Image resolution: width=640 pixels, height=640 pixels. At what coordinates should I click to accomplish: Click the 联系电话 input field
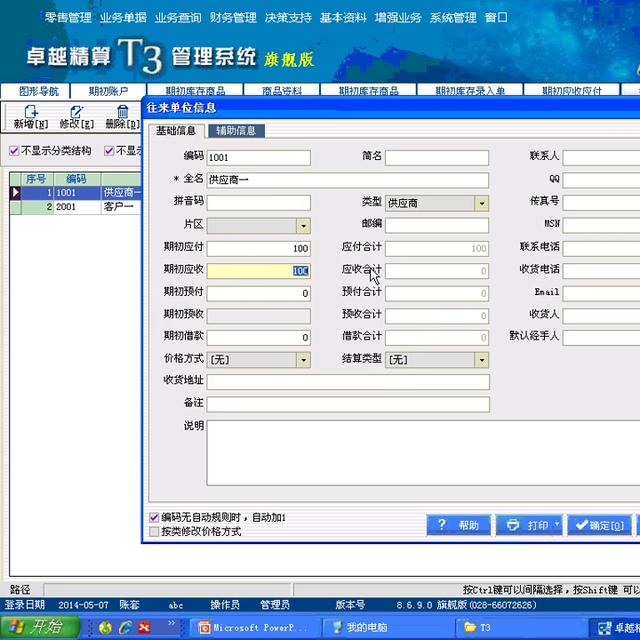(x=601, y=248)
